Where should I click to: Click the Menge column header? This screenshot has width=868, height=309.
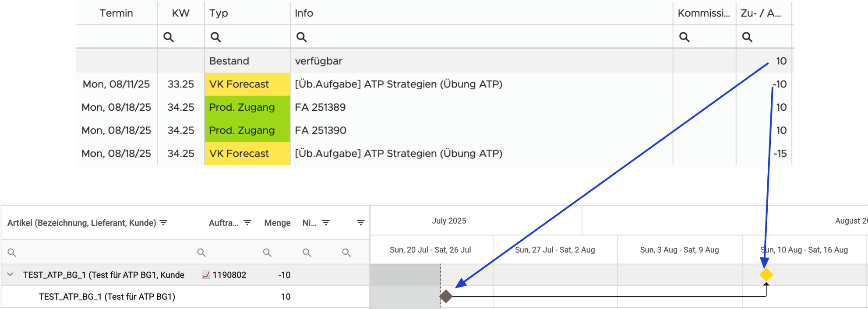pos(277,223)
